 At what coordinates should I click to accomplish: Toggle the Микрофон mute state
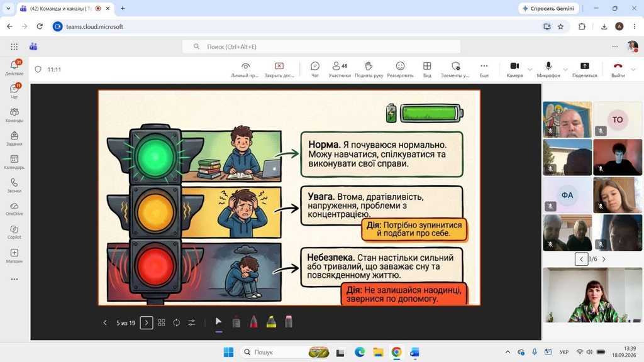548,69
